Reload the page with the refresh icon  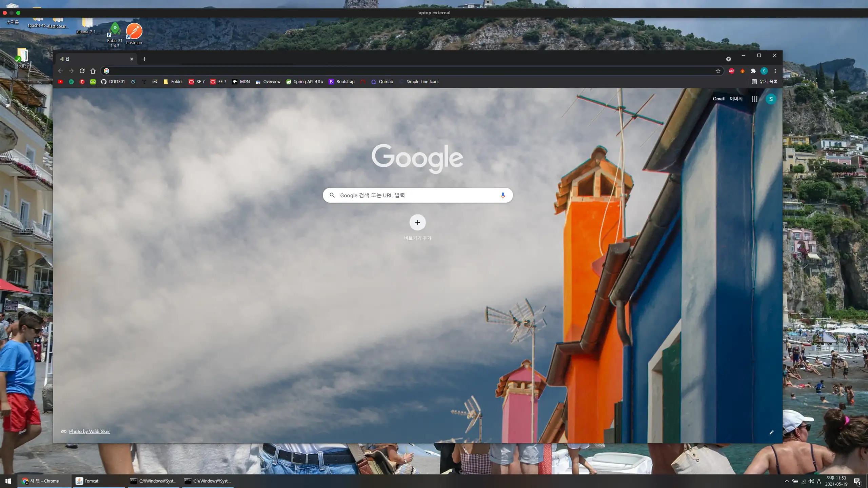coord(82,71)
